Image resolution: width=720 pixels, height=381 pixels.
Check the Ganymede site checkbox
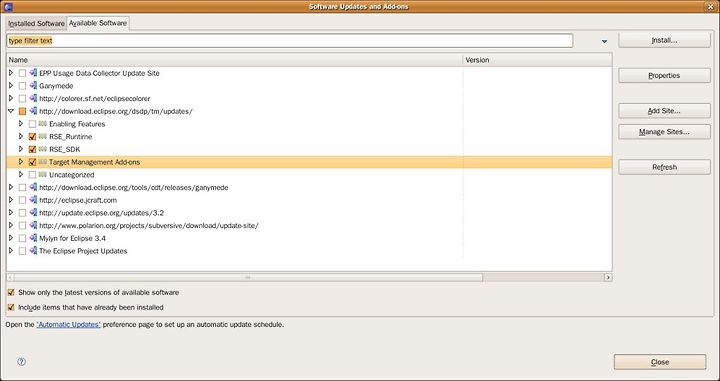(x=22, y=86)
